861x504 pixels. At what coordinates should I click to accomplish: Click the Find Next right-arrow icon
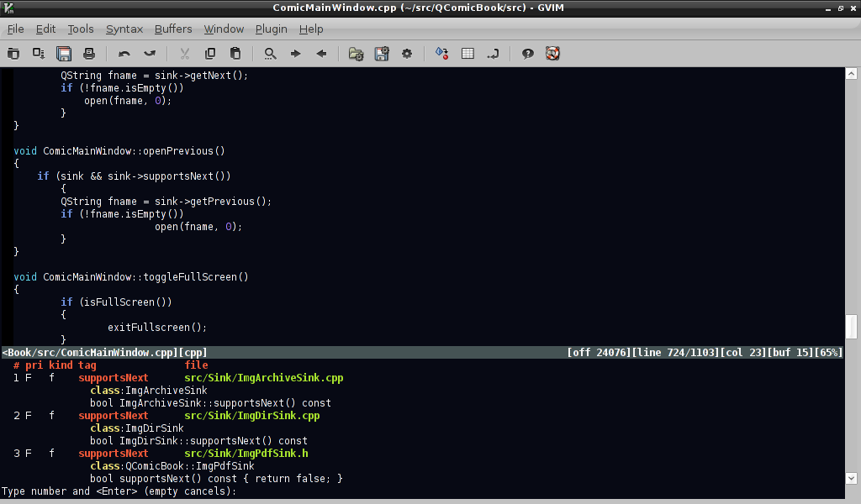click(295, 53)
